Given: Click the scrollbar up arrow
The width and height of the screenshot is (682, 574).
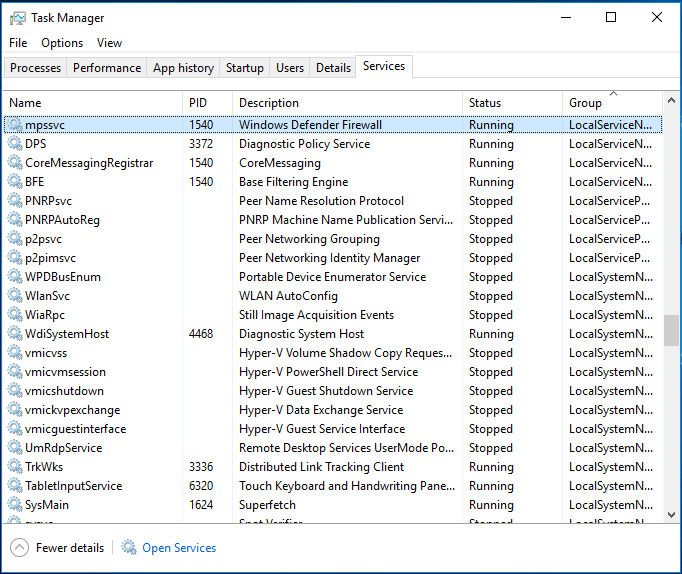Looking at the screenshot, I should pyautogui.click(x=671, y=100).
